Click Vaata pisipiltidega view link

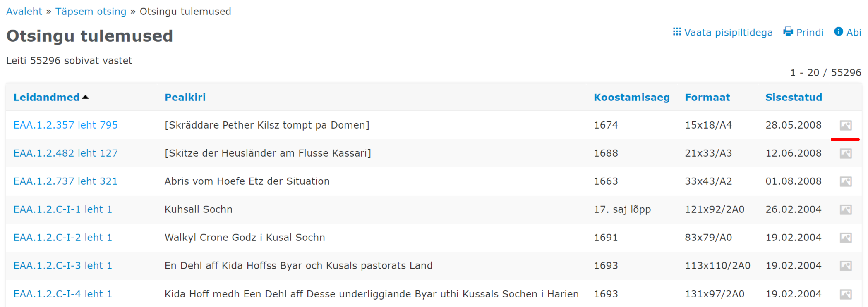[728, 33]
